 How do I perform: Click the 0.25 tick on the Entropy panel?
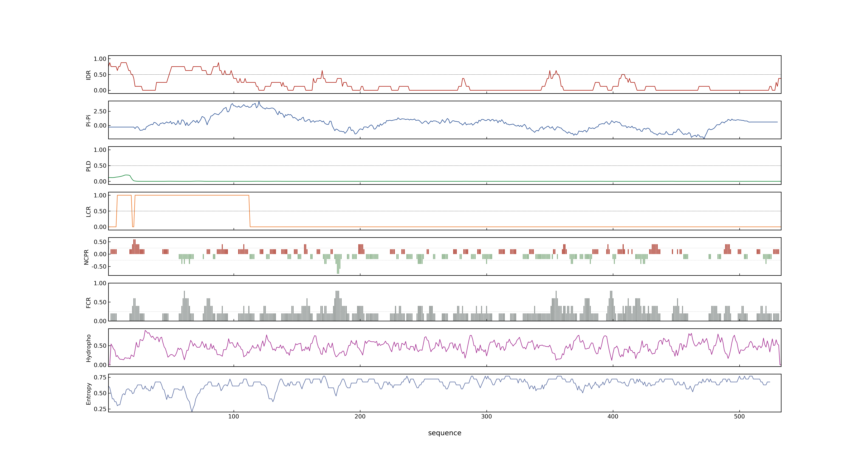tap(100, 409)
